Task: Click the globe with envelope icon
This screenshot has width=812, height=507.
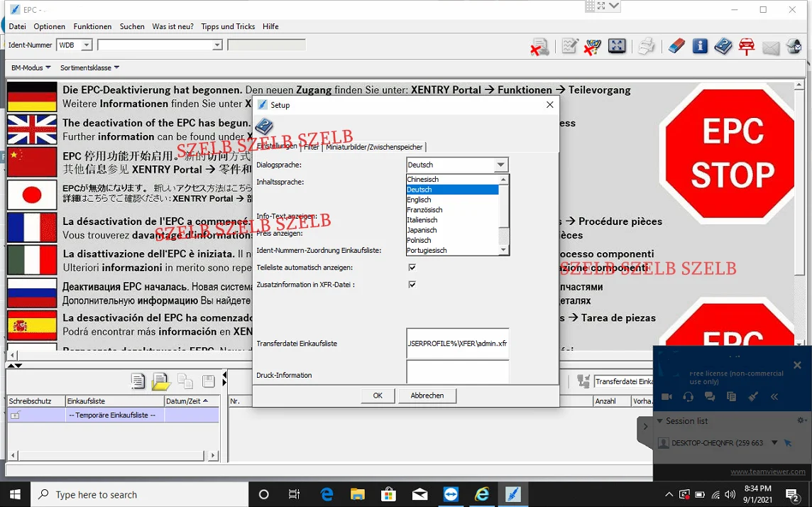Action: click(794, 46)
